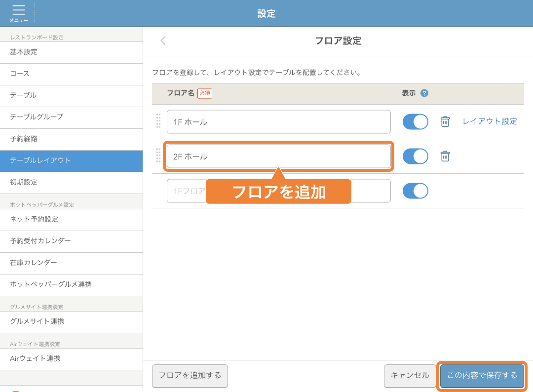
Task: Click the レストランボード設定 section label
Action: click(x=37, y=38)
